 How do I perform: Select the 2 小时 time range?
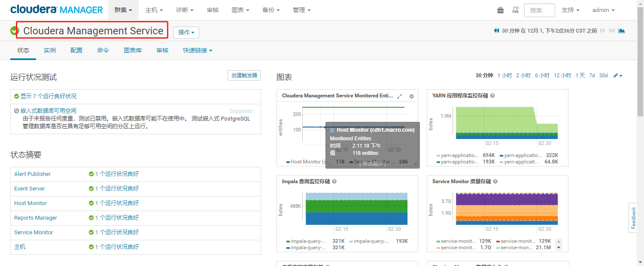(523, 76)
